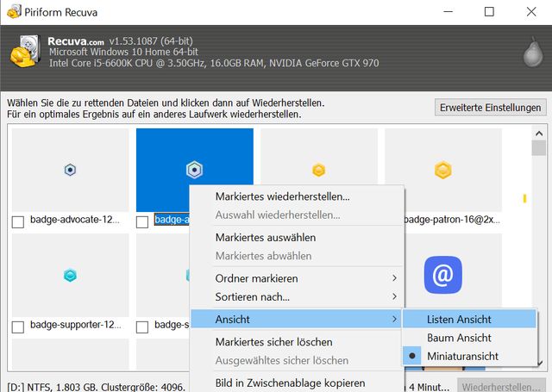Image resolution: width=552 pixels, height=392 pixels.
Task: Click the file name badge-supporter-12...
Action: pos(75,325)
